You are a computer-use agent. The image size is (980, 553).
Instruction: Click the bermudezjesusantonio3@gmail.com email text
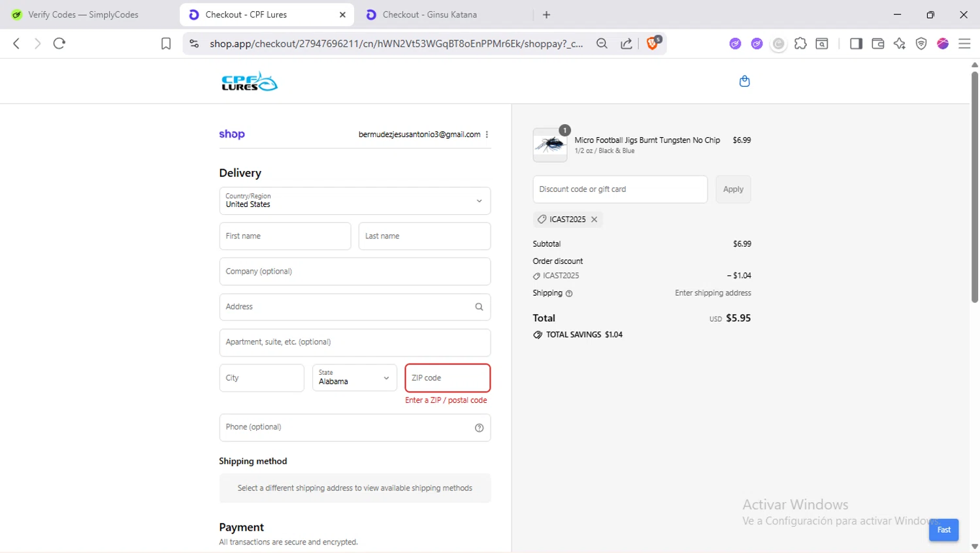click(x=419, y=134)
